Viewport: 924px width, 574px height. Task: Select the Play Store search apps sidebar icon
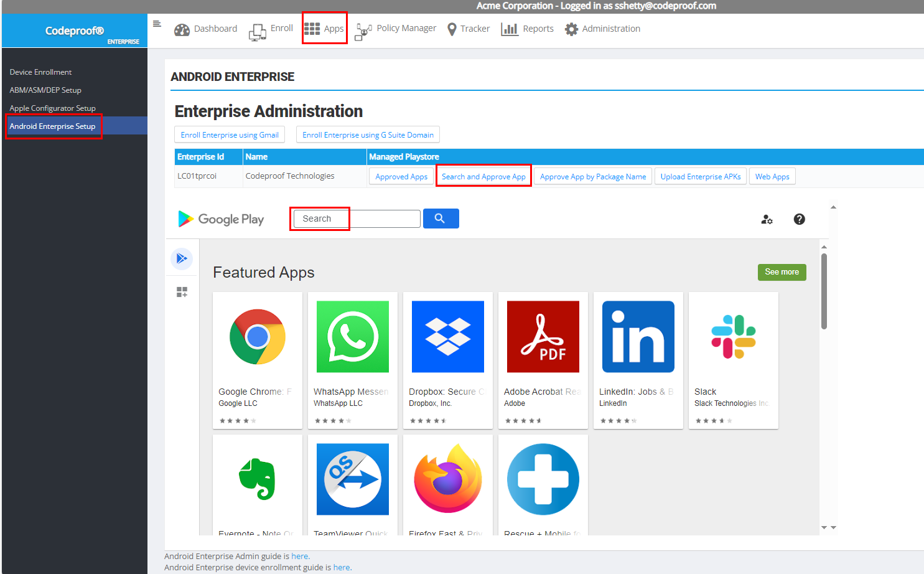point(182,258)
